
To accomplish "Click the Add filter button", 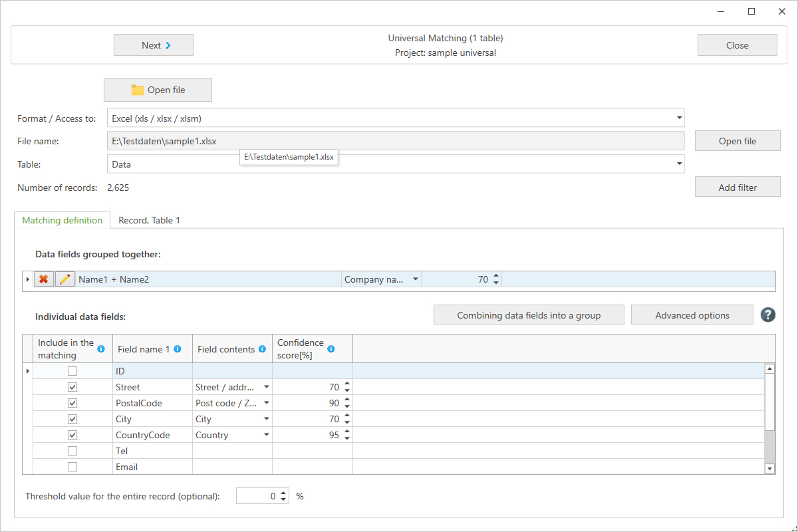I will 737,188.
